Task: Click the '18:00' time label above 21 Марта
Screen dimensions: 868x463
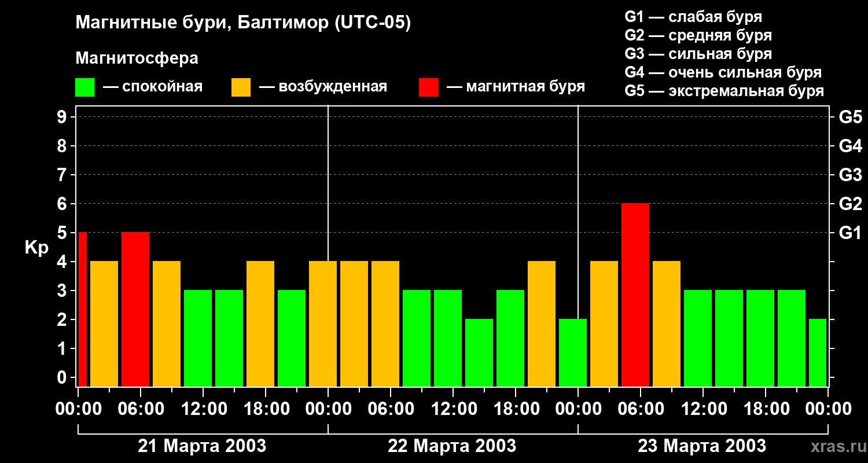Action: pyautogui.click(x=266, y=409)
